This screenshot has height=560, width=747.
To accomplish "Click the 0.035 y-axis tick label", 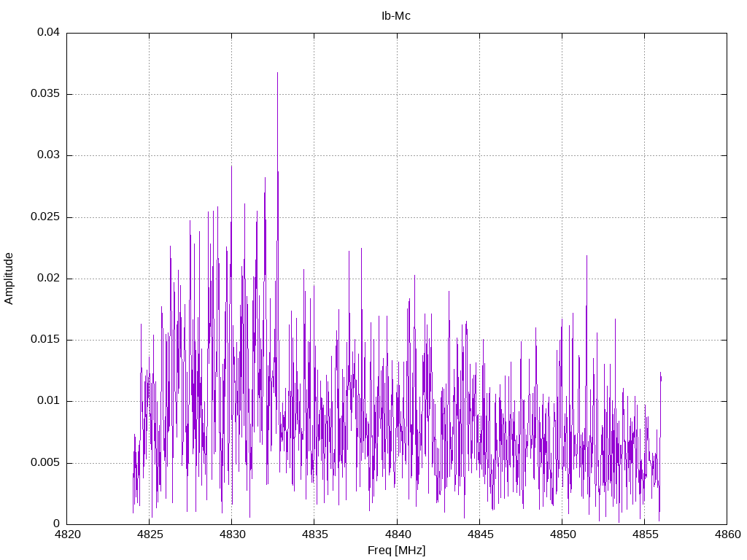I will pos(45,94).
